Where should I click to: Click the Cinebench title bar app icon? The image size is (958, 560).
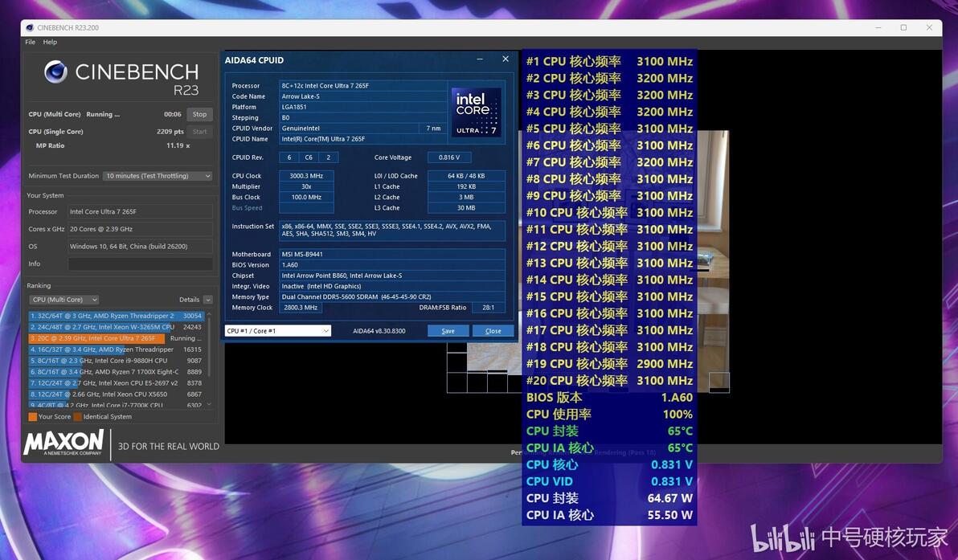pos(29,27)
